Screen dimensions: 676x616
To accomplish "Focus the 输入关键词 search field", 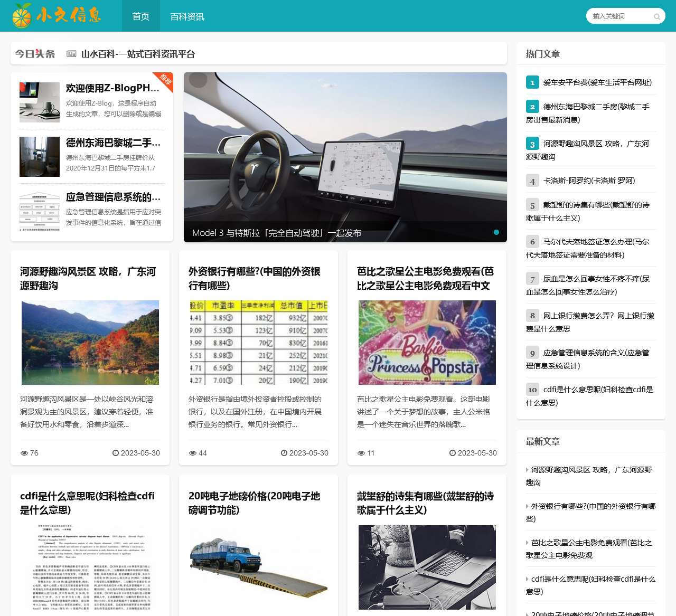I will (621, 16).
